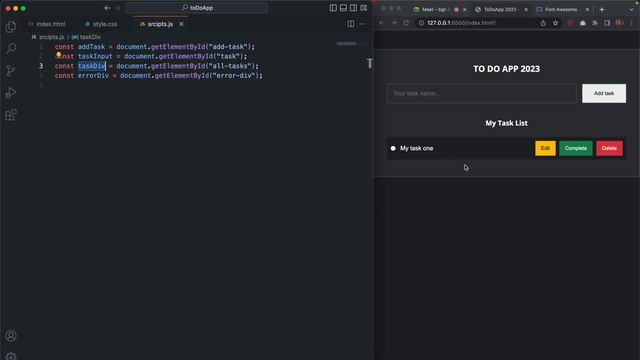The width and height of the screenshot is (640, 360).
Task: Click the highlighted taskDiv variable
Action: click(x=92, y=66)
